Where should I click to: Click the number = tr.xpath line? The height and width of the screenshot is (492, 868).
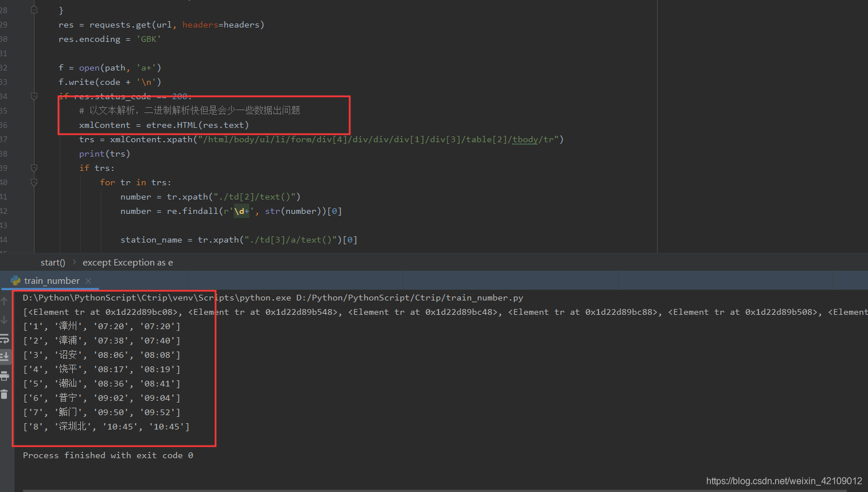210,197
